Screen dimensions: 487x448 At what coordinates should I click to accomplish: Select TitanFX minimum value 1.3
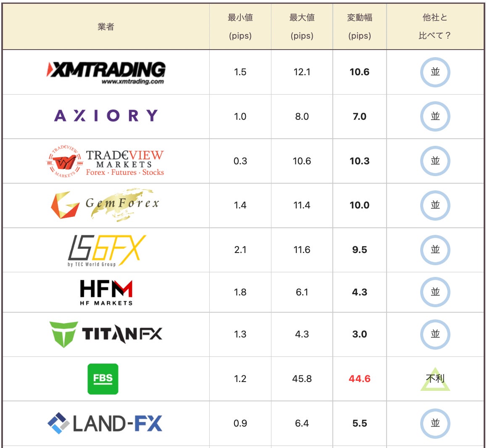240,334
